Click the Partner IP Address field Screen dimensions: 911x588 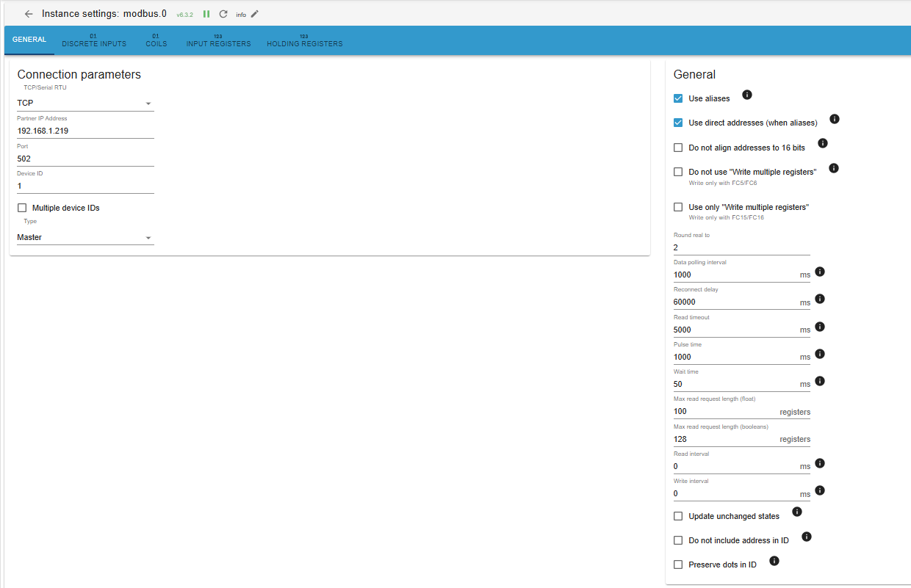click(85, 131)
